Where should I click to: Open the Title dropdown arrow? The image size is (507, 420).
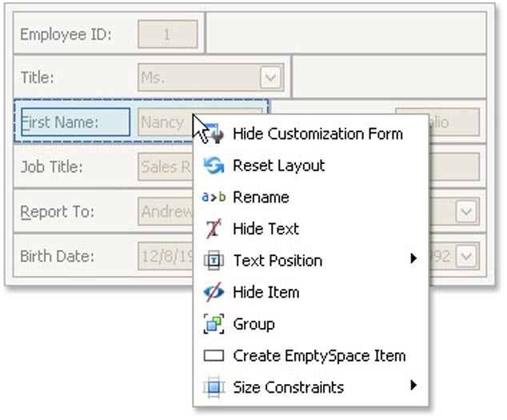point(271,78)
